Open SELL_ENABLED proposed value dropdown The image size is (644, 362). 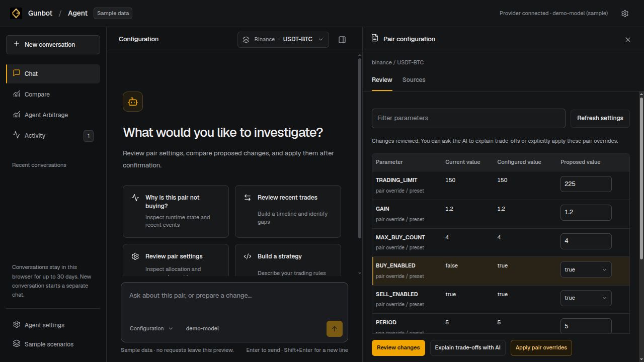[586, 298]
